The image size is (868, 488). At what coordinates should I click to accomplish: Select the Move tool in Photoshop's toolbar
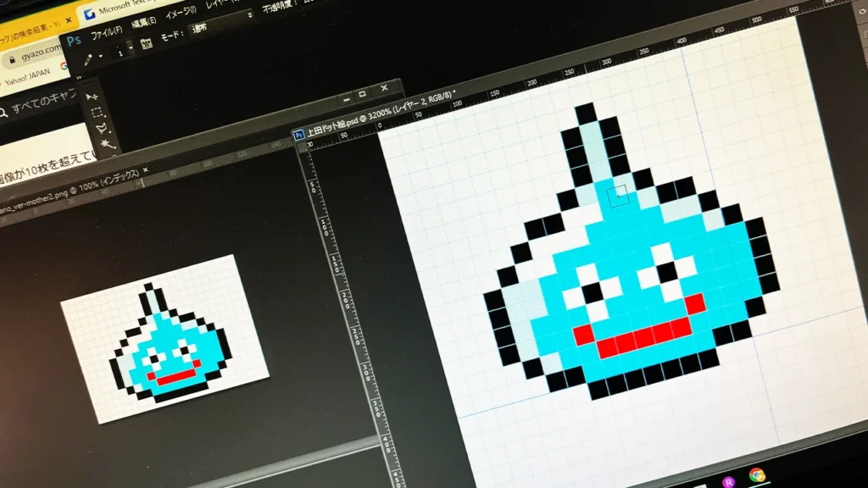[x=92, y=97]
